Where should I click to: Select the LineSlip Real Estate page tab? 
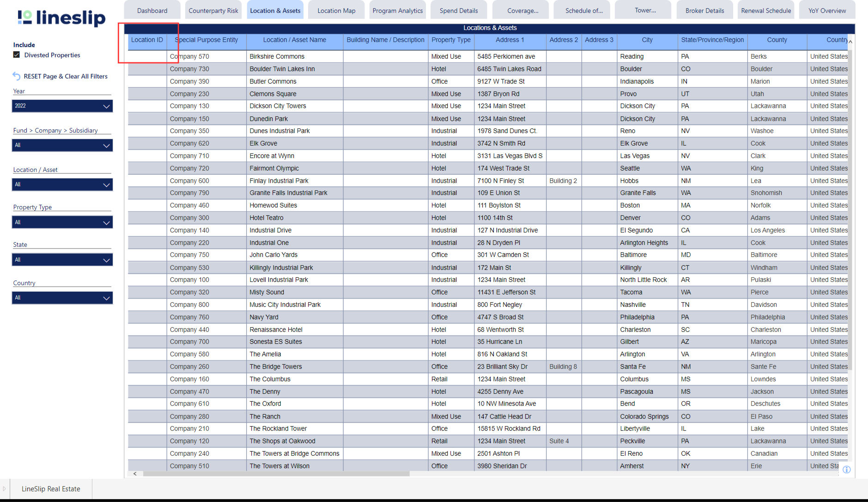tap(51, 489)
